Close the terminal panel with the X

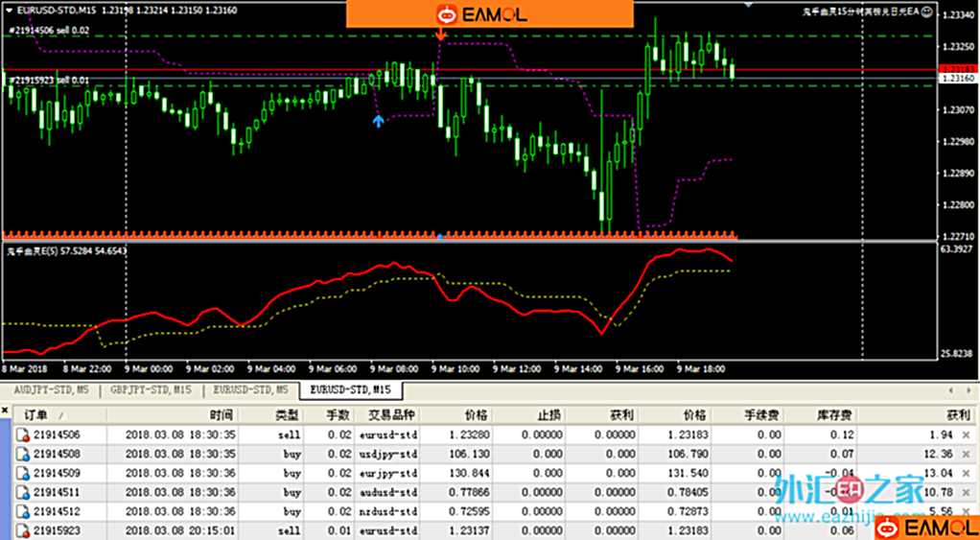pos(5,410)
